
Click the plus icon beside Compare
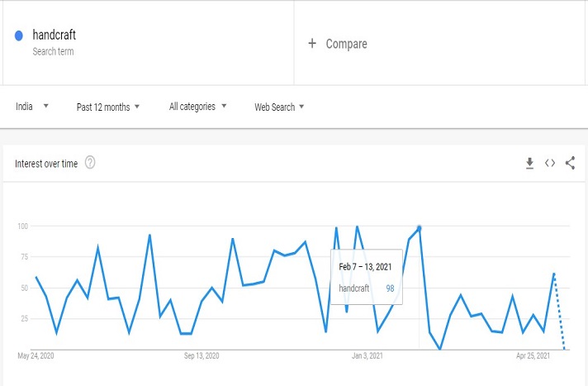pos(312,44)
